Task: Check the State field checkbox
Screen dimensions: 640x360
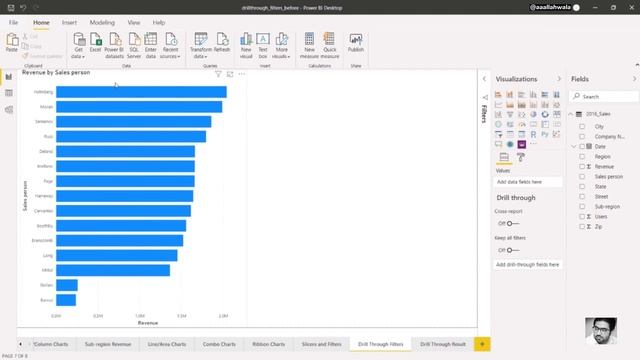Action: pyautogui.click(x=582, y=187)
